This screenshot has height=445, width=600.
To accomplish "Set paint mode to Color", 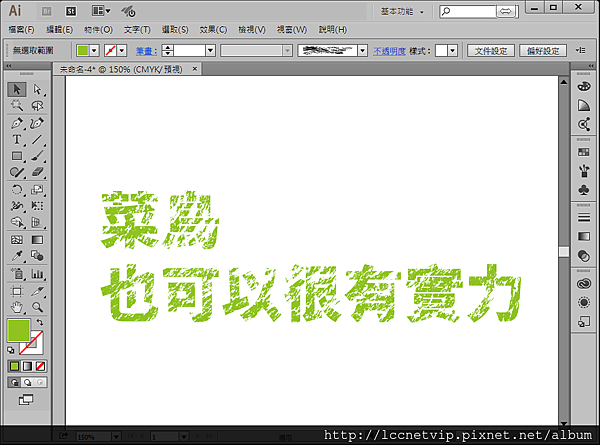I will (x=14, y=366).
